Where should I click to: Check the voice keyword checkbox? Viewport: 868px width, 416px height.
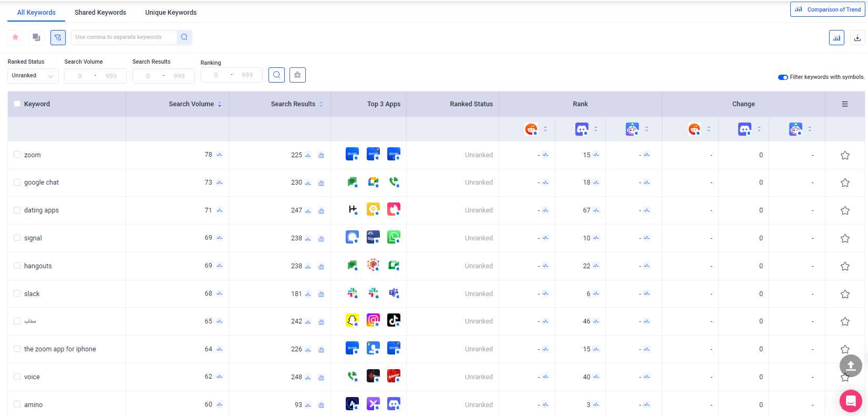[x=17, y=377]
